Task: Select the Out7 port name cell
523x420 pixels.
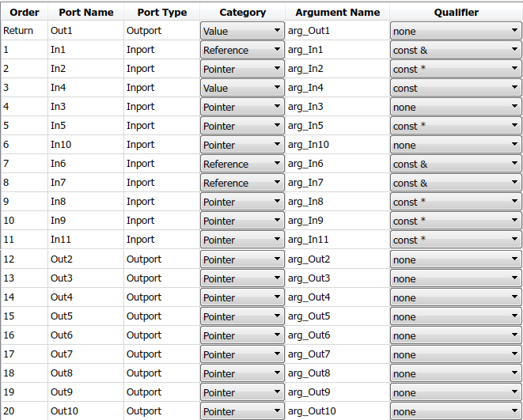Action: 85,354
